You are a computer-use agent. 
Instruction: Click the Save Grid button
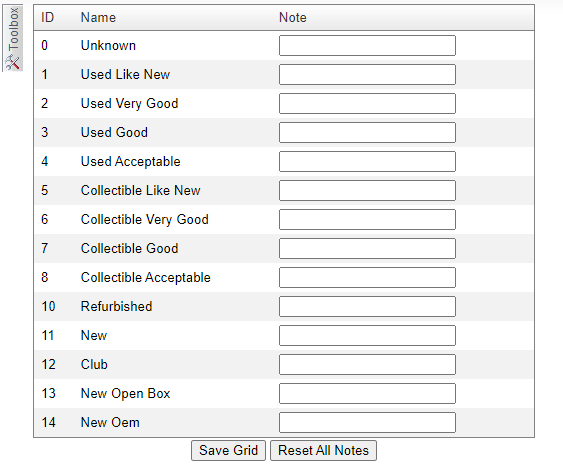(228, 450)
